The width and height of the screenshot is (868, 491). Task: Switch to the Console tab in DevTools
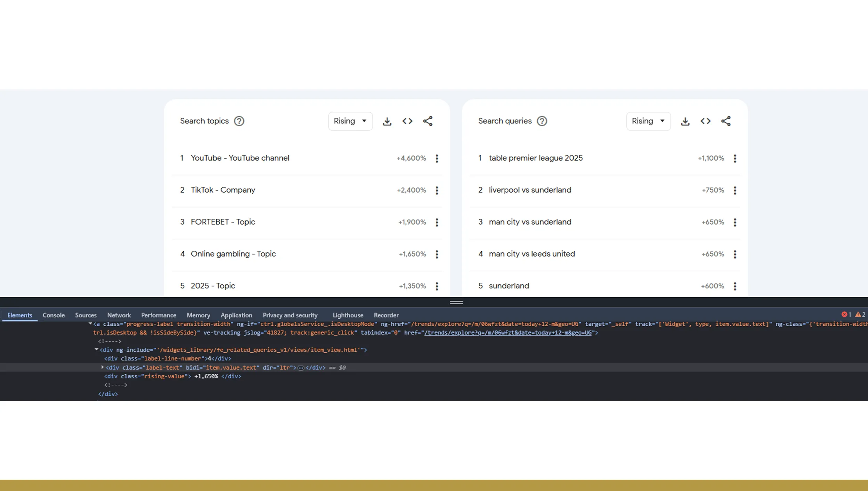coord(53,315)
